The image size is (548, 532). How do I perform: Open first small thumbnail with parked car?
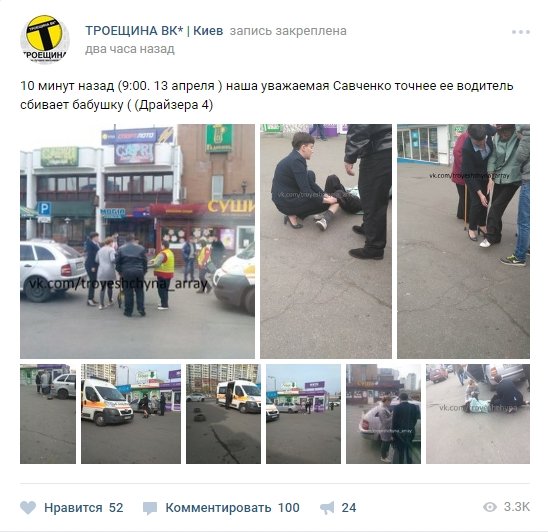[48, 414]
